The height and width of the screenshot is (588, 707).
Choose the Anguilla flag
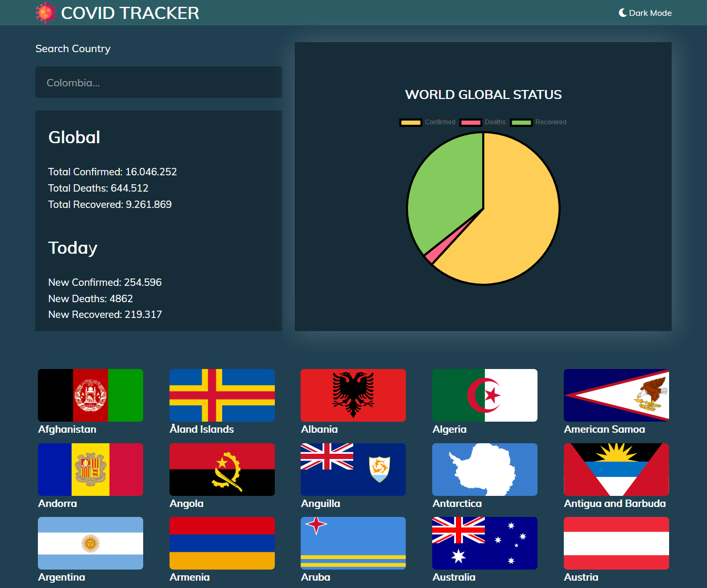click(x=353, y=470)
